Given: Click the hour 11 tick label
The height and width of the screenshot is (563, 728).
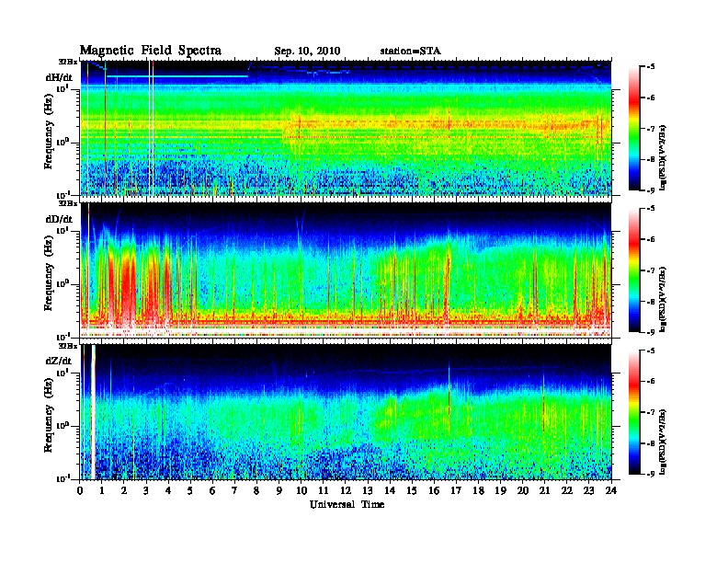Looking at the screenshot, I should tap(324, 491).
